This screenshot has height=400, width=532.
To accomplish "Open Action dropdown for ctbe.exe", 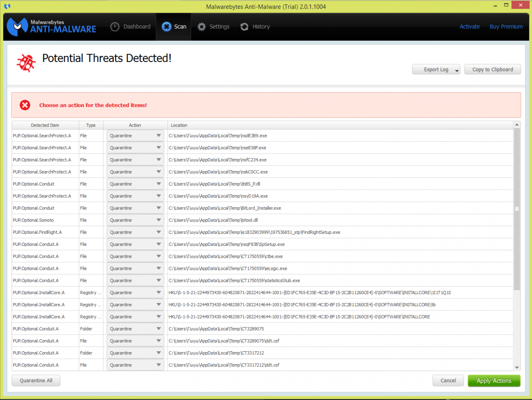I will click(x=135, y=256).
